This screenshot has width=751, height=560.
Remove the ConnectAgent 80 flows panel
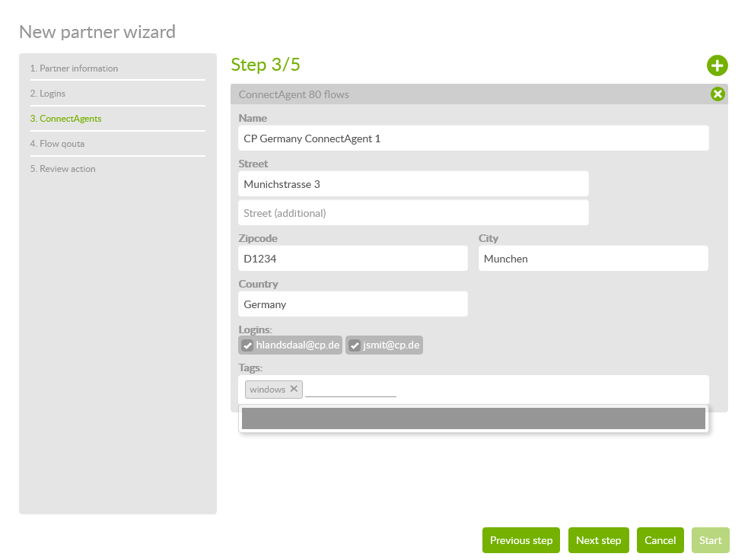(718, 94)
